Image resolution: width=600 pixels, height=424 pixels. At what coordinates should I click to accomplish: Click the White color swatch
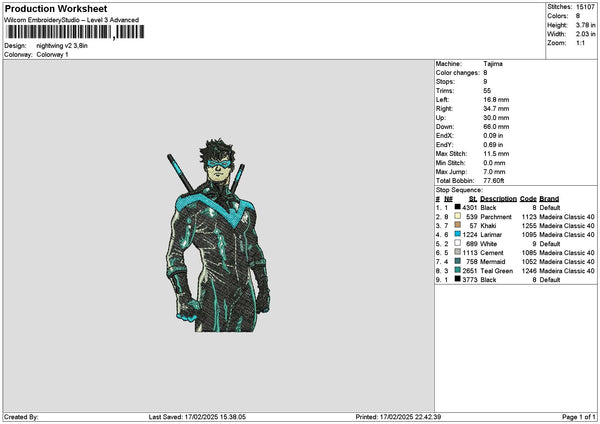pos(457,243)
